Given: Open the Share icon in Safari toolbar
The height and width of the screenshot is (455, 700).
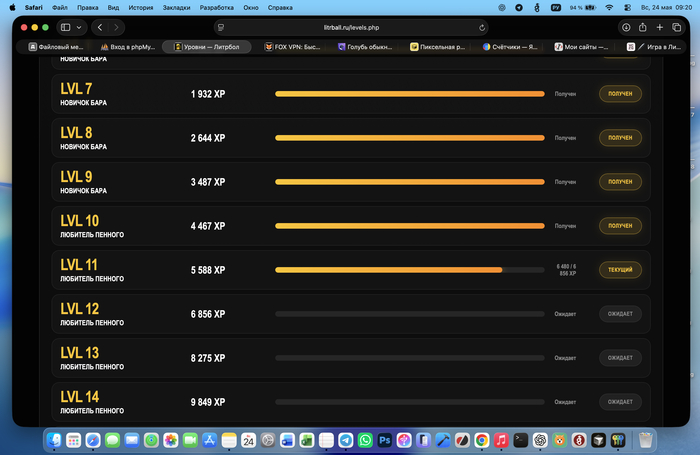Looking at the screenshot, I should point(642,27).
